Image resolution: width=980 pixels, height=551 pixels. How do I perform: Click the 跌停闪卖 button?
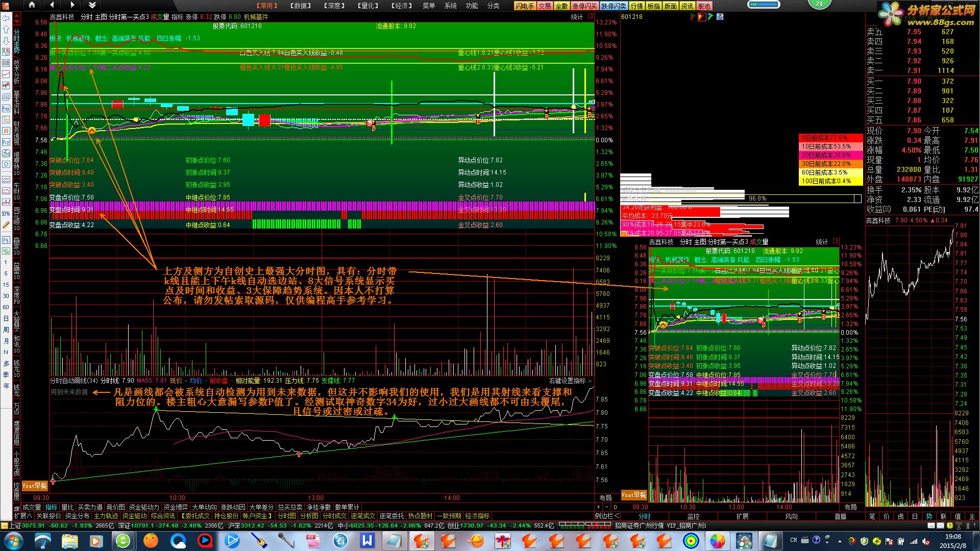pyautogui.click(x=614, y=6)
